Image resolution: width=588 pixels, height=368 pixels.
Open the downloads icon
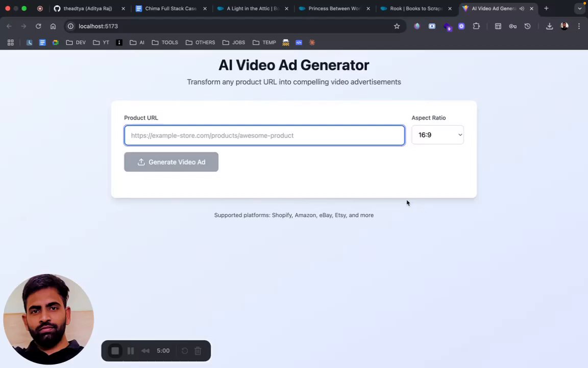pyautogui.click(x=549, y=26)
